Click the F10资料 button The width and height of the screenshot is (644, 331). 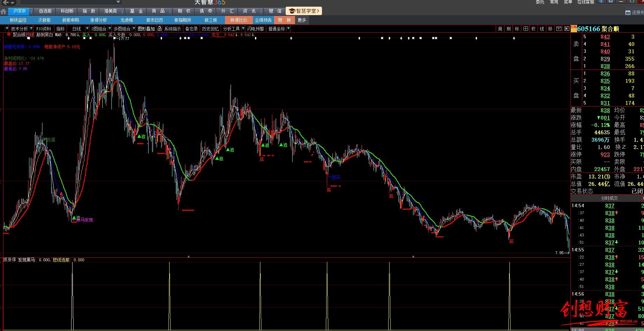click(x=43, y=29)
